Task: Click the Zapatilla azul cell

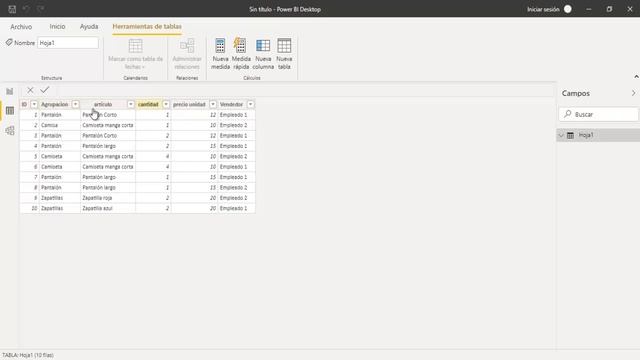Action: [x=108, y=208]
